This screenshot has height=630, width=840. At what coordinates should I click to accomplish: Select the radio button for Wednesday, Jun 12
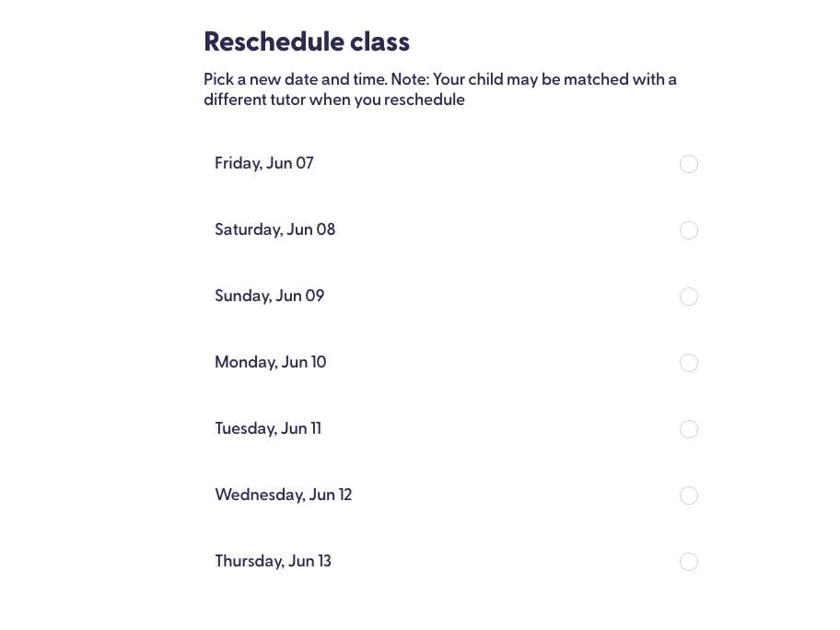pyautogui.click(x=689, y=496)
